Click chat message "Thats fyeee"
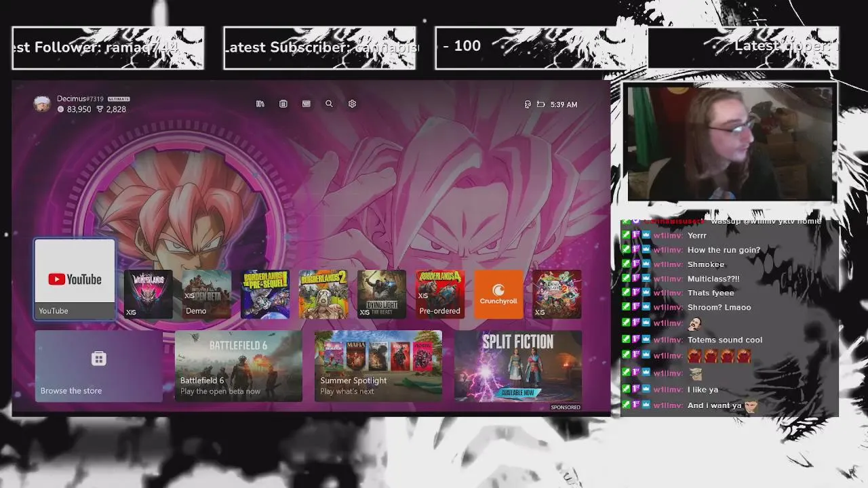Image resolution: width=868 pixels, height=488 pixels. click(x=711, y=293)
